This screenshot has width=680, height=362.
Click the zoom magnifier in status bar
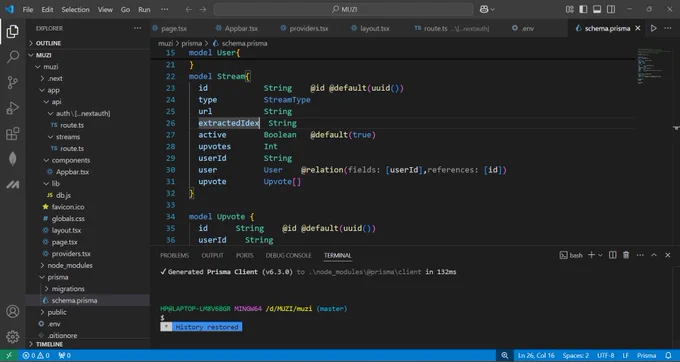(x=505, y=355)
